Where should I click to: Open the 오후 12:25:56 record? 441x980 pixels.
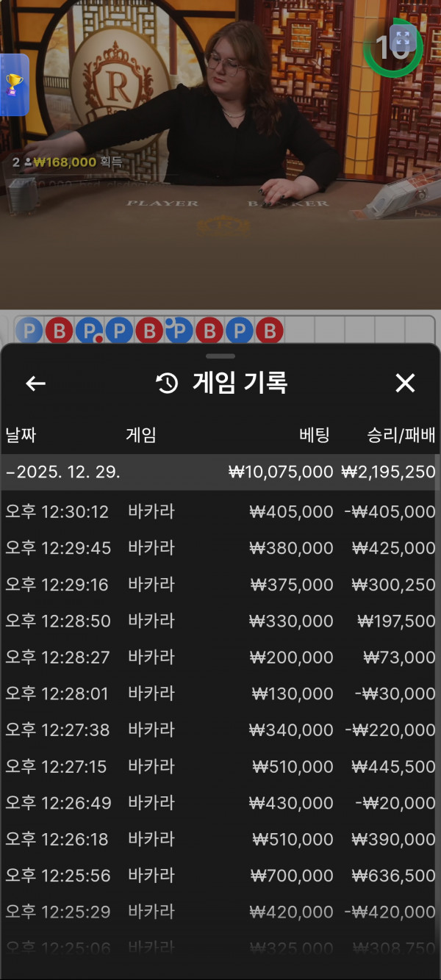[x=219, y=876]
